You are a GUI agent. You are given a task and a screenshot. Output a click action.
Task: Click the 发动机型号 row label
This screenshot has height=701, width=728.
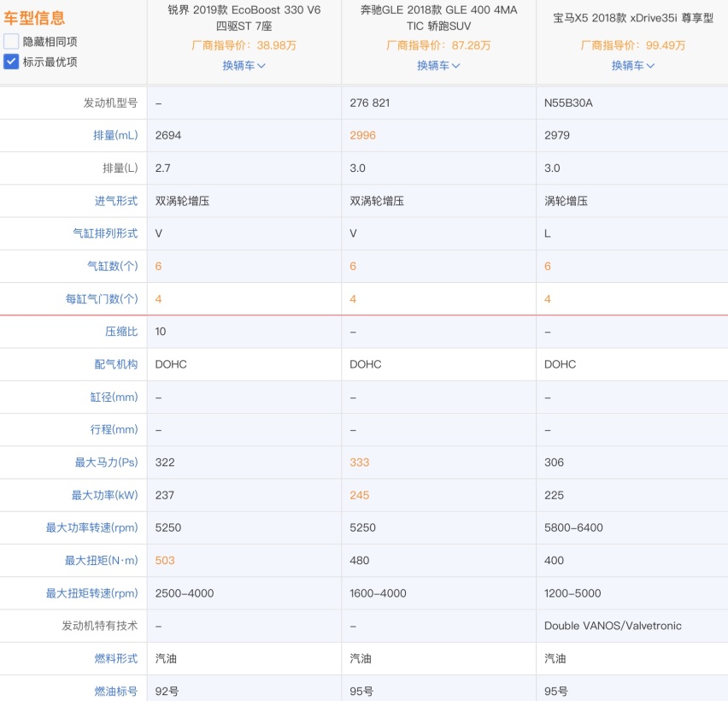click(110, 103)
